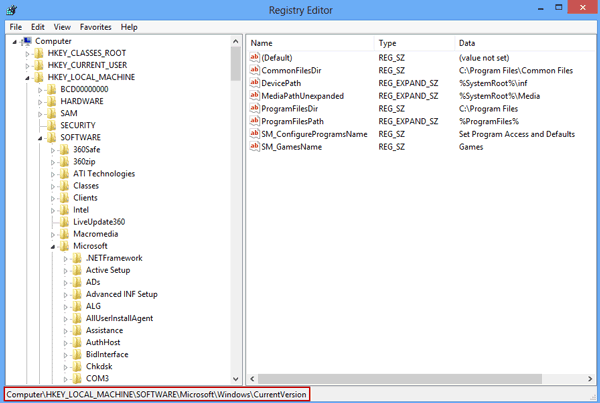600x403 pixels.
Task: Click the data 'C:\Program Files\Common Files'
Action: tap(516, 70)
